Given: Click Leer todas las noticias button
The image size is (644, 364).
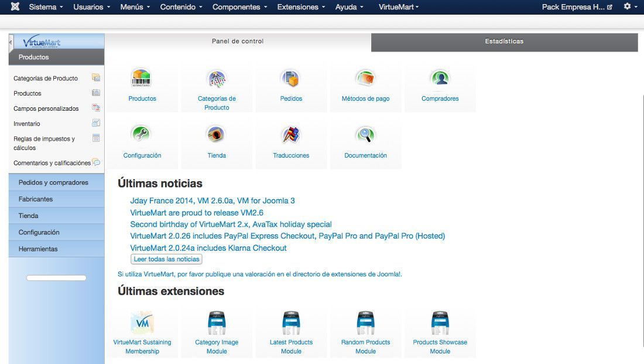Looking at the screenshot, I should pyautogui.click(x=166, y=259).
